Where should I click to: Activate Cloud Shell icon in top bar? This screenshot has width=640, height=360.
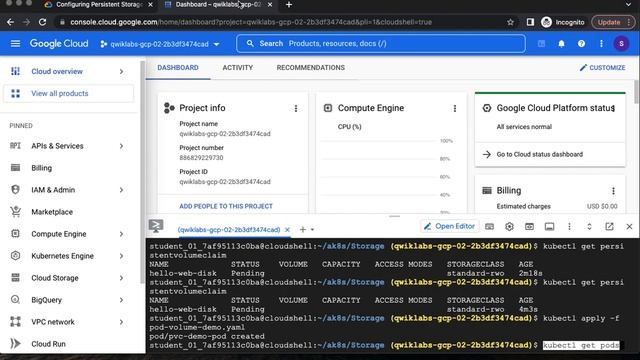(x=541, y=44)
